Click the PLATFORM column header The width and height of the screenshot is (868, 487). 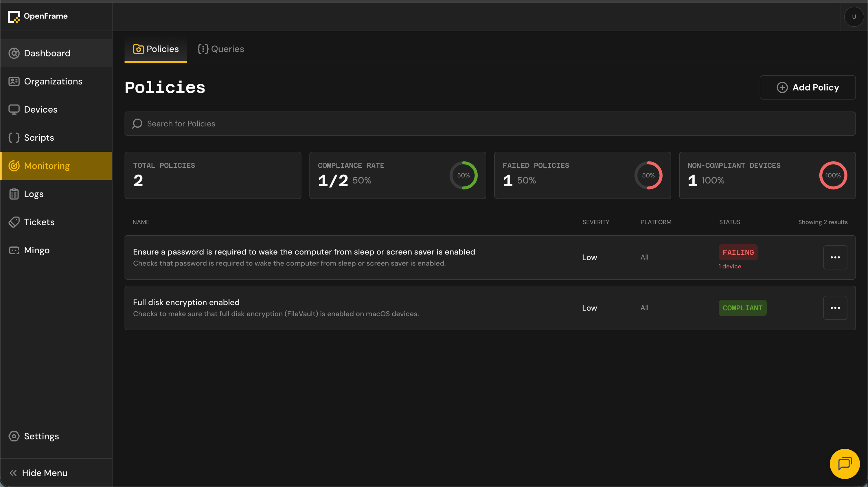tap(656, 222)
